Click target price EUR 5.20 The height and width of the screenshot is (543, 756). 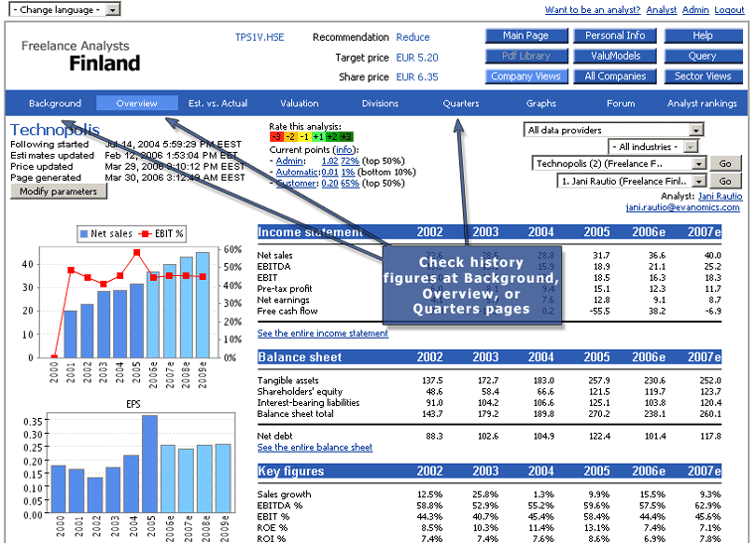pyautogui.click(x=417, y=58)
